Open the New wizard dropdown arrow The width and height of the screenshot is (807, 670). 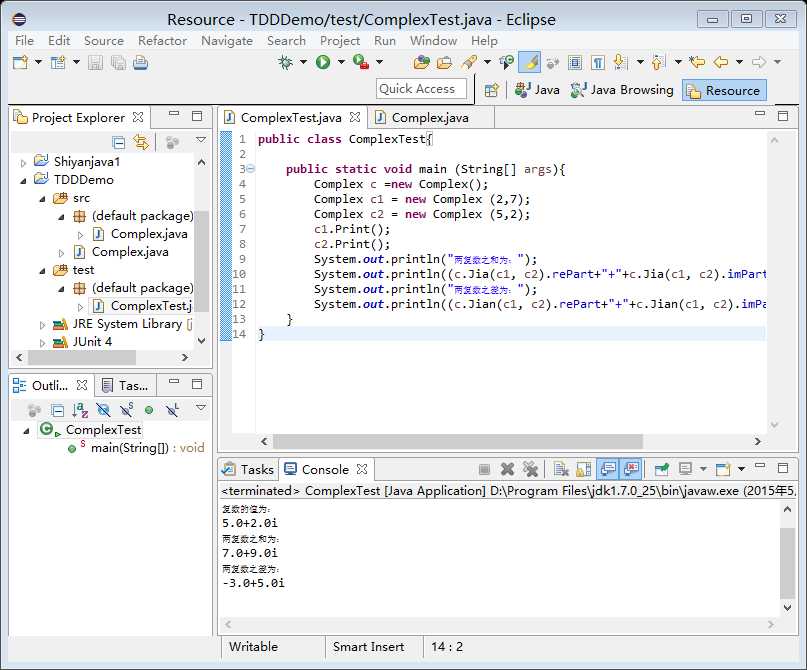point(38,62)
